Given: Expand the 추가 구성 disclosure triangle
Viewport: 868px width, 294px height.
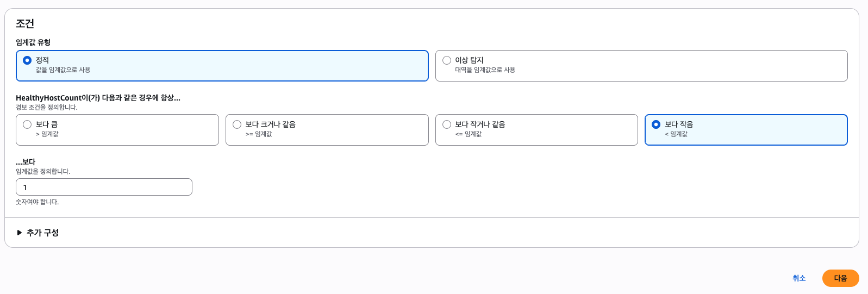Looking at the screenshot, I should pyautogui.click(x=20, y=233).
